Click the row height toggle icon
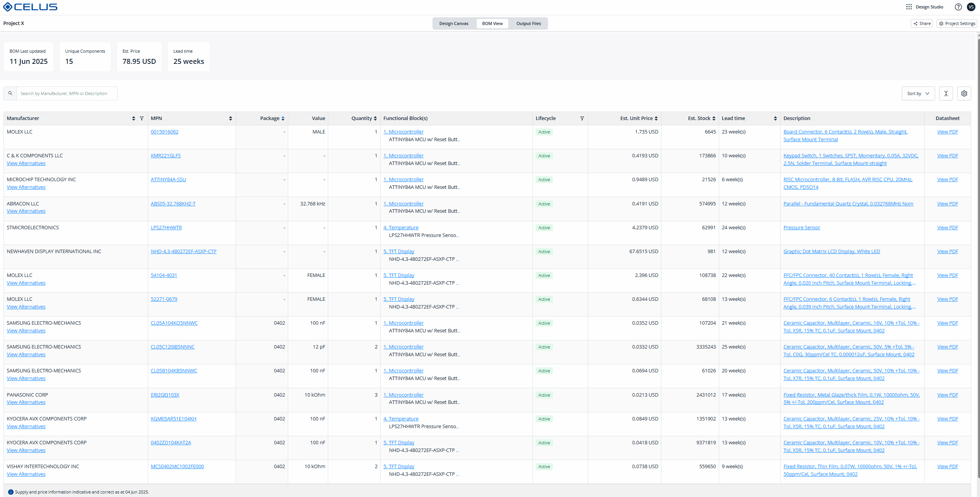 pyautogui.click(x=946, y=93)
